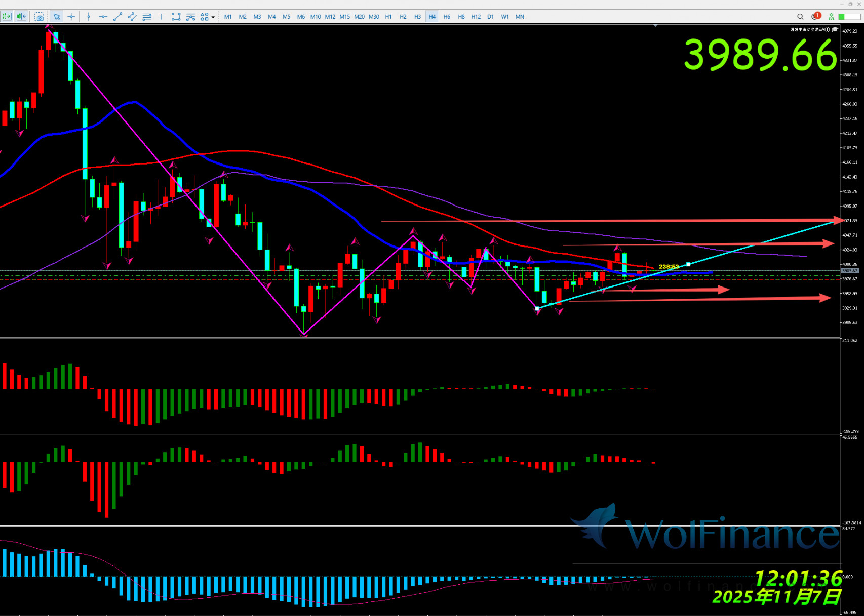Switch to the M15 timeframe

344,17
